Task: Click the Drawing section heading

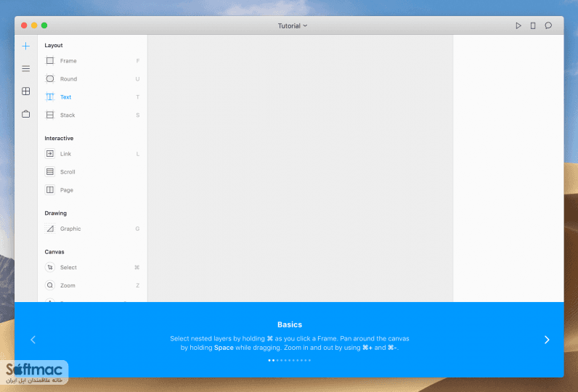Action: [56, 213]
